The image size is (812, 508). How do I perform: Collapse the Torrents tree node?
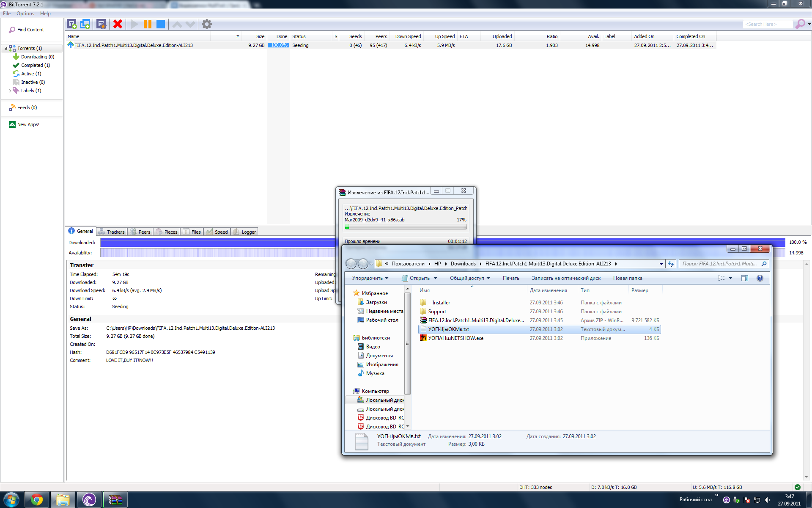pyautogui.click(x=6, y=48)
